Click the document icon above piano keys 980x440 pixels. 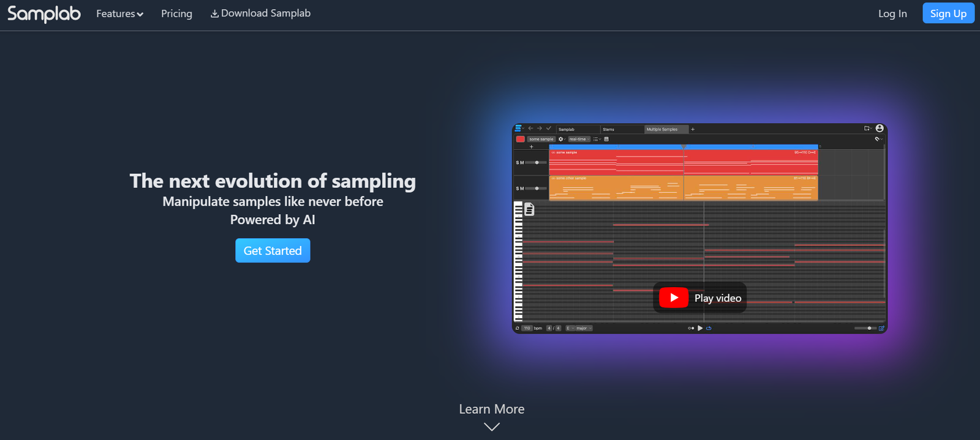[529, 210]
